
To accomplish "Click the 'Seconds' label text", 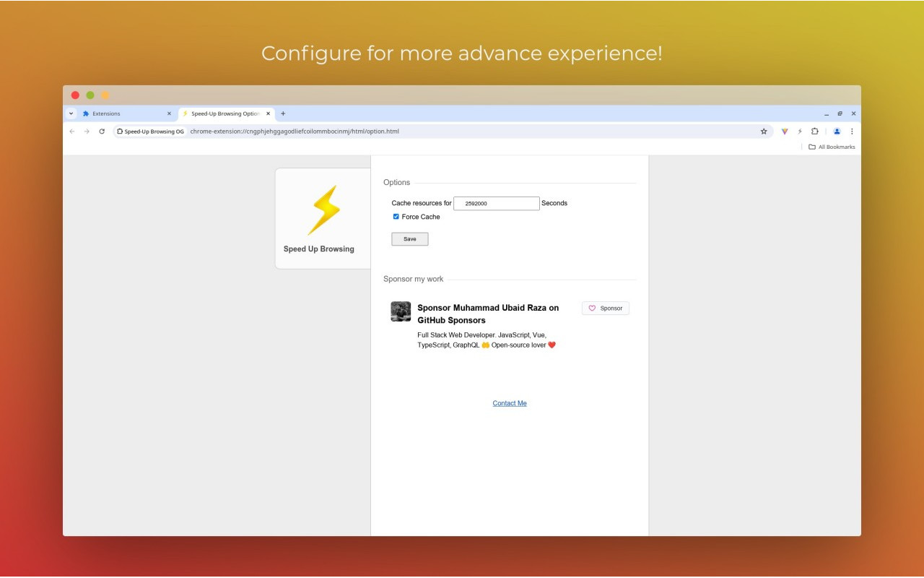I will (x=554, y=204).
